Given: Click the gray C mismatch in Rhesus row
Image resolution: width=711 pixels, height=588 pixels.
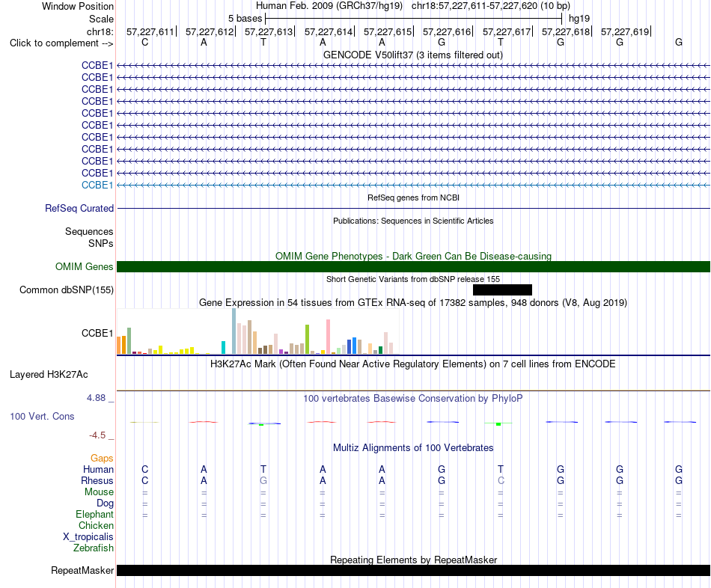Looking at the screenshot, I should coord(501,480).
